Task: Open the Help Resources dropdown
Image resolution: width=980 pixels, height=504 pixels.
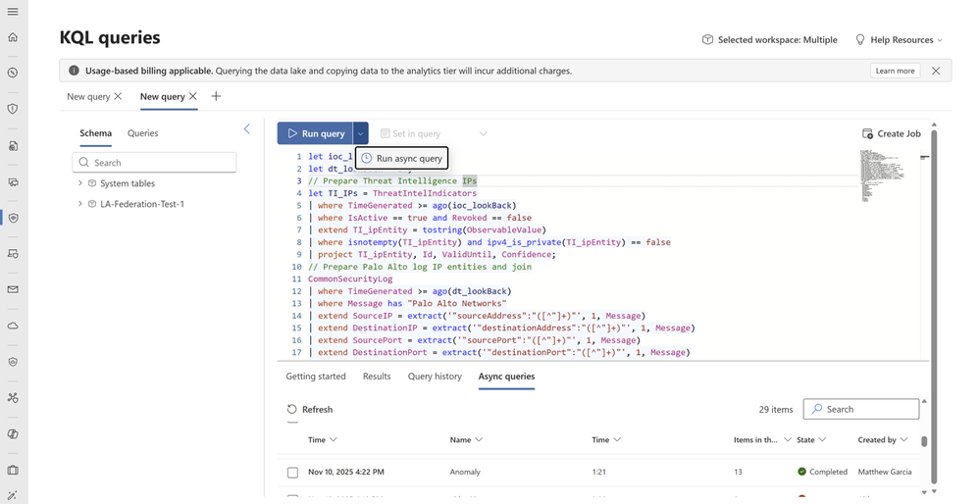Action: [x=899, y=40]
